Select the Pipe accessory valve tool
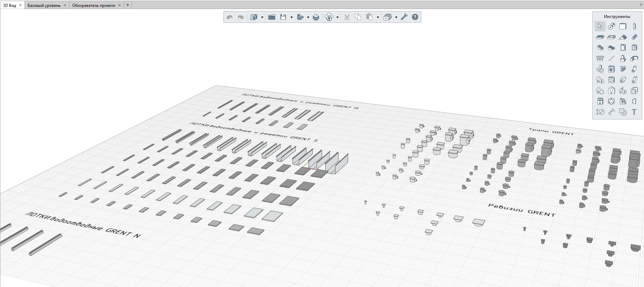 point(623,69)
